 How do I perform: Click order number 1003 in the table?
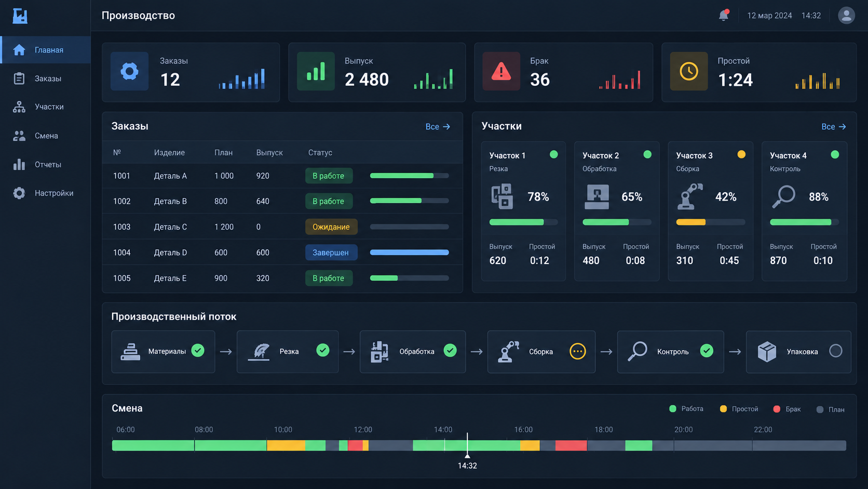coord(121,227)
